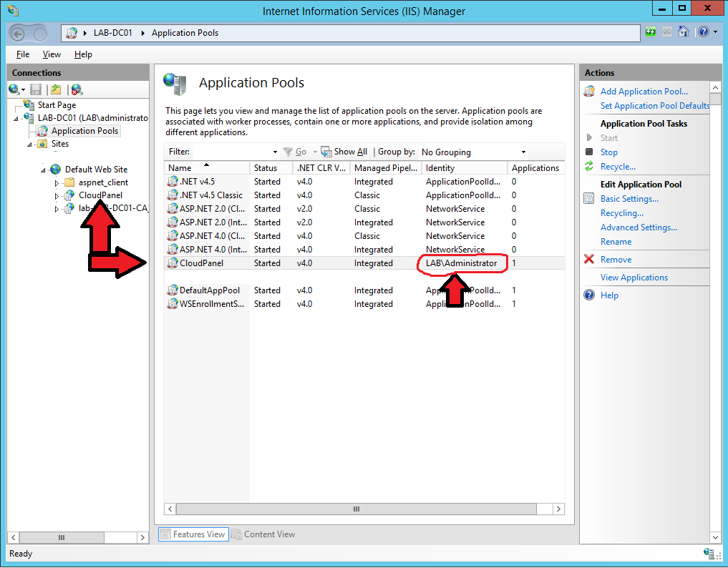The width and height of the screenshot is (728, 568).
Task: Click the horizontal scrollbar of the pool list
Action: 356,509
